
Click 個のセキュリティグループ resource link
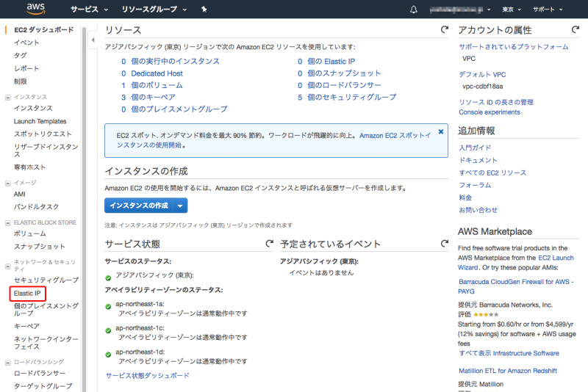coord(352,98)
